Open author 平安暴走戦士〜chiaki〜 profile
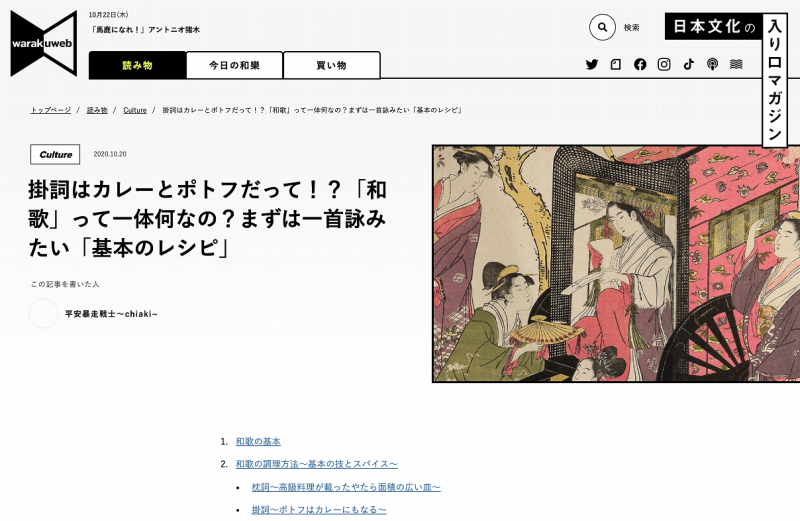The image size is (800, 521). [x=111, y=314]
